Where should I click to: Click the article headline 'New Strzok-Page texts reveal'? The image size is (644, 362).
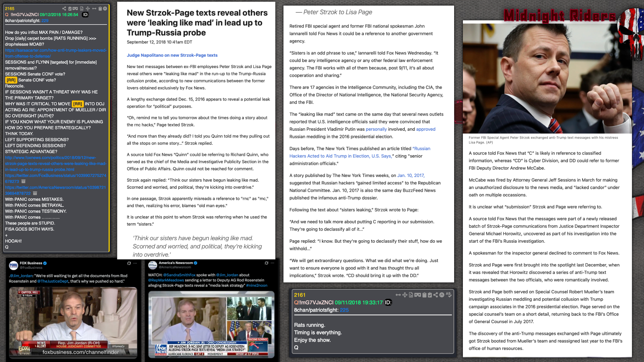click(197, 23)
